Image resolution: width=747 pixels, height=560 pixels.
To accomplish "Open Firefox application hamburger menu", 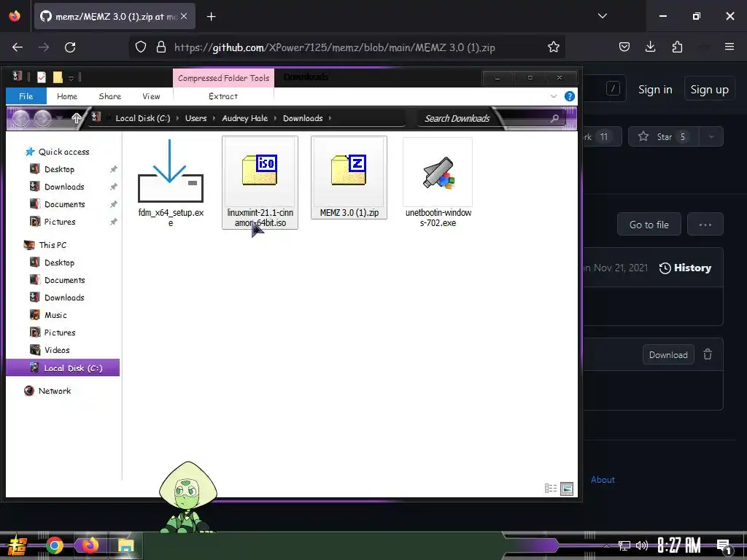I will pyautogui.click(x=729, y=47).
